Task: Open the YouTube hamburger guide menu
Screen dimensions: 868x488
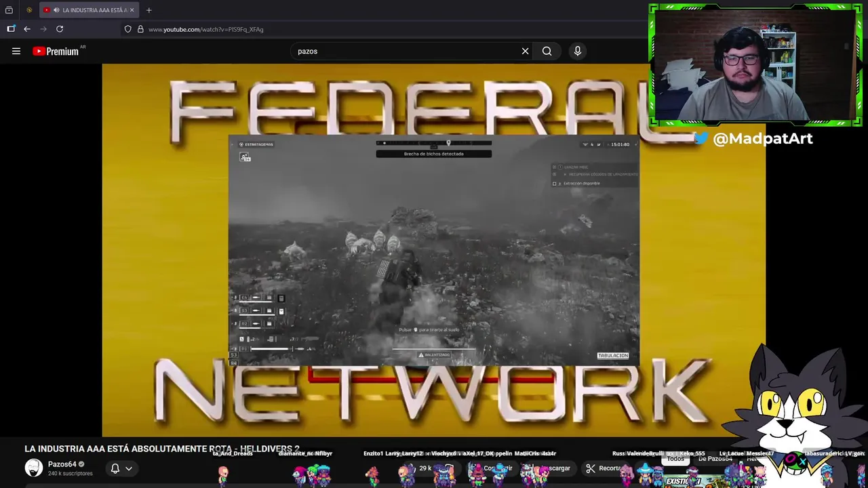Action: pos(16,51)
